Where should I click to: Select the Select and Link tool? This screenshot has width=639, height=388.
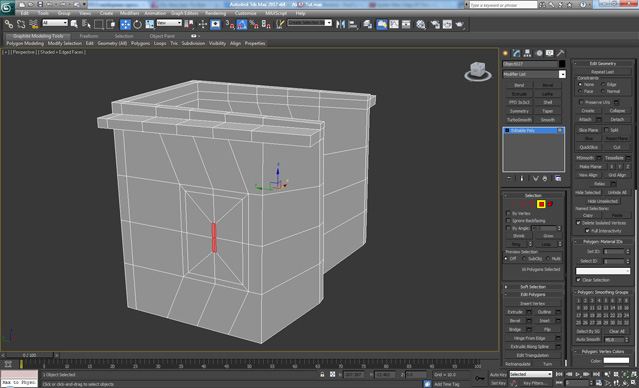(9, 24)
